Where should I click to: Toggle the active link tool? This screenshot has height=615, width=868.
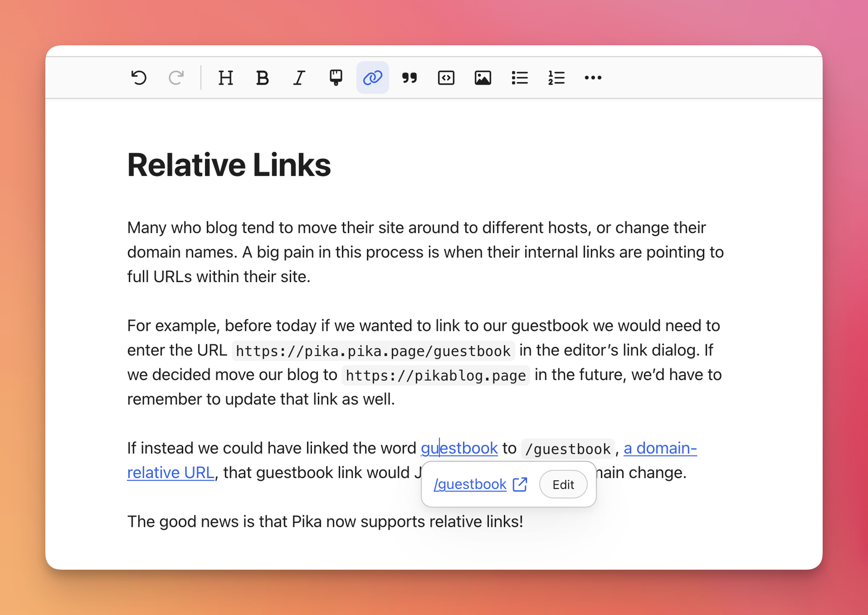click(373, 78)
